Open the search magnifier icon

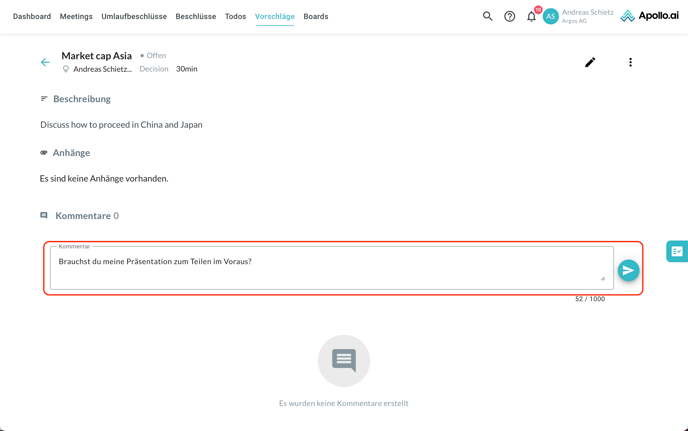pos(488,16)
